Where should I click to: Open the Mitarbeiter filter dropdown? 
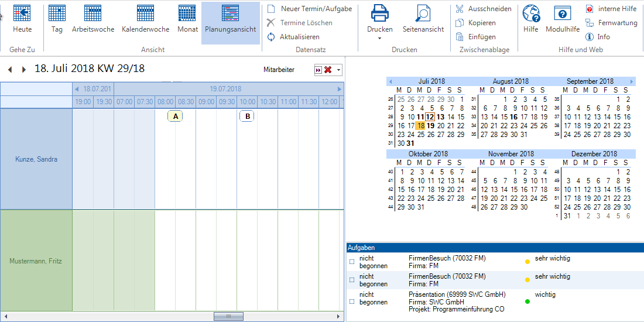coord(339,70)
